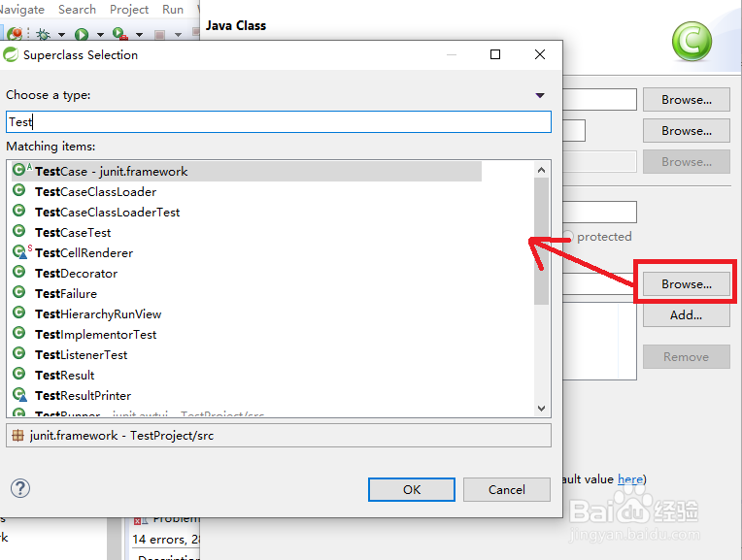742x560 pixels.
Task: Select TestImplementorTest entry
Action: 95,334
